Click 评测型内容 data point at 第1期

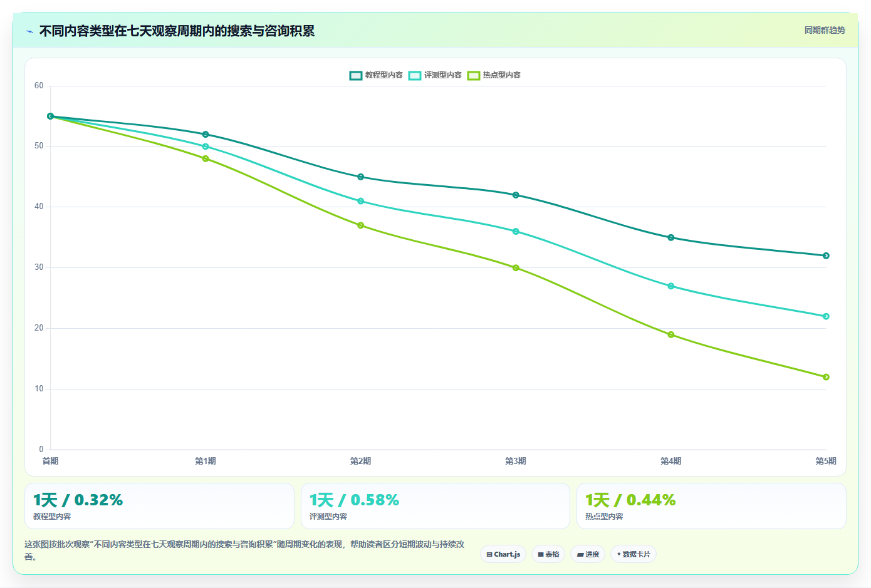point(206,147)
